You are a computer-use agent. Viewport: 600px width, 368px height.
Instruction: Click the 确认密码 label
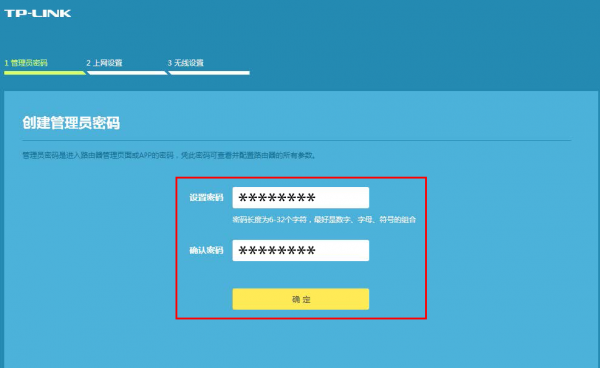click(x=206, y=250)
